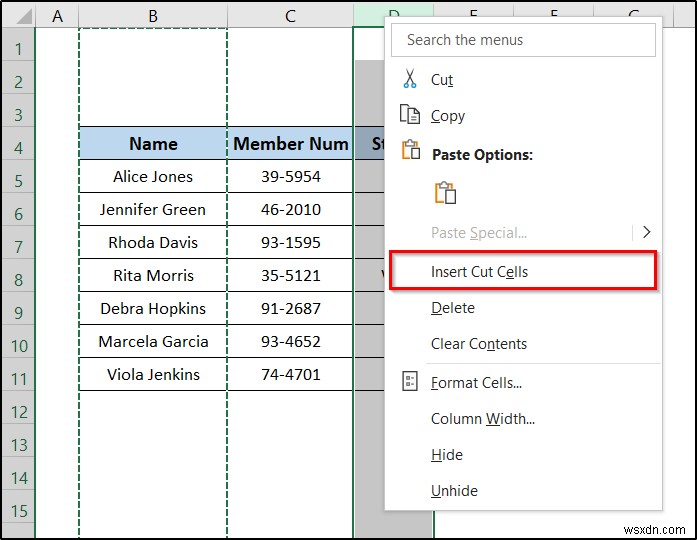Image resolution: width=697 pixels, height=540 pixels.
Task: Select Unhide from the context menu
Action: pyautogui.click(x=454, y=491)
